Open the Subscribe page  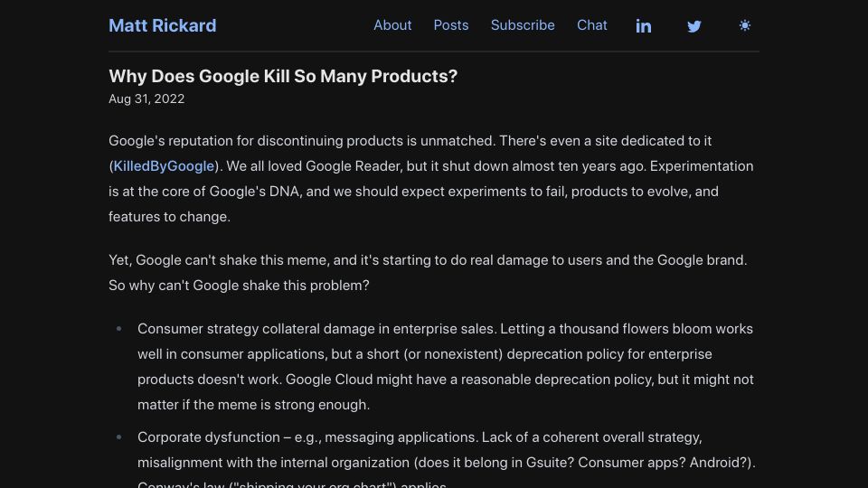[523, 25]
